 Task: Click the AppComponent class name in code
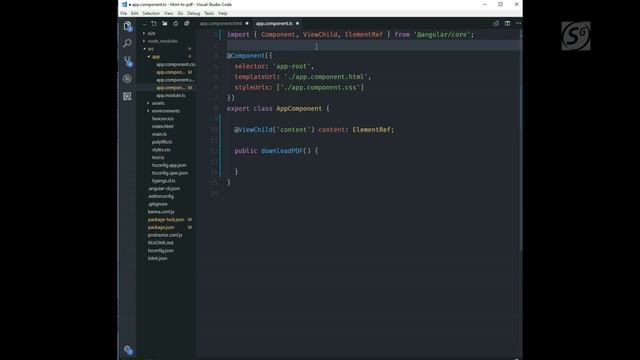(x=299, y=109)
